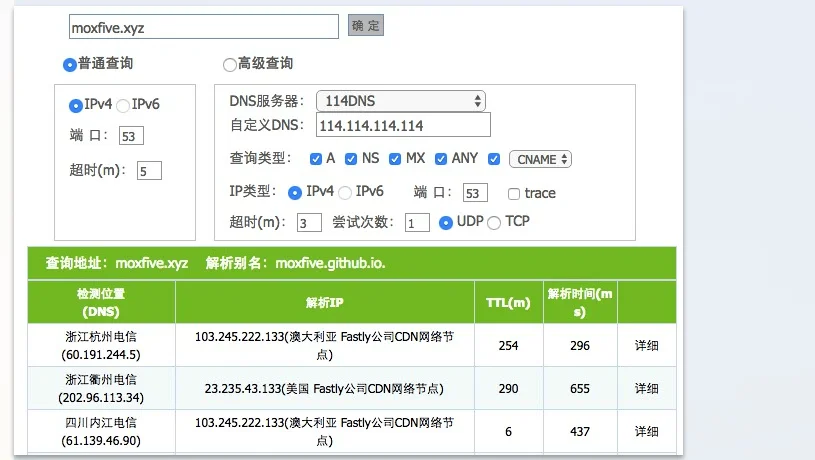The height and width of the screenshot is (460, 815).
Task: Toggle the NS query type checkbox
Action: (x=351, y=159)
